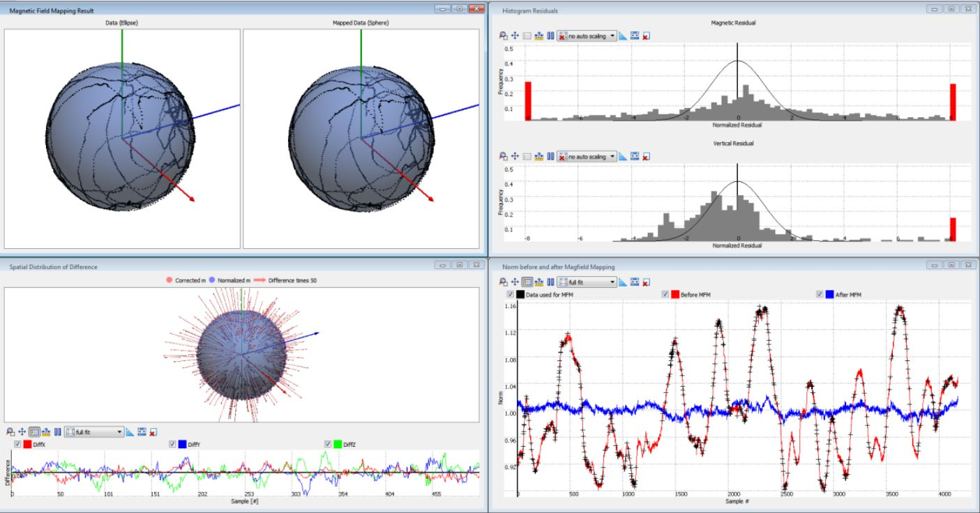Select the zoom tool in Magnetic Residual toolbar
This screenshot has height=513, width=980.
(503, 36)
